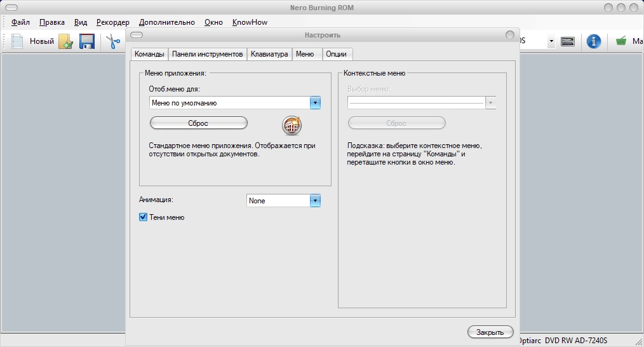Image resolution: width=644 pixels, height=347 pixels.
Task: Open the Рекордер menu
Action: [x=113, y=22]
